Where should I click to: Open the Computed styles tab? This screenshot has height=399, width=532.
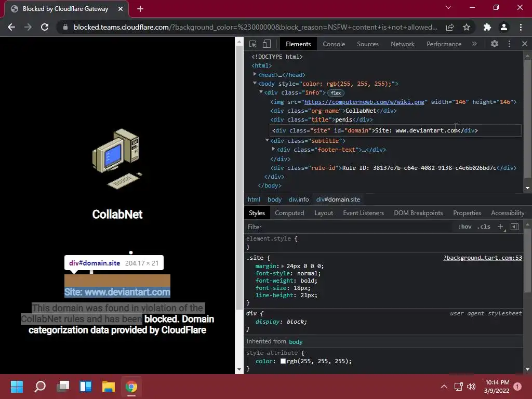coord(289,212)
